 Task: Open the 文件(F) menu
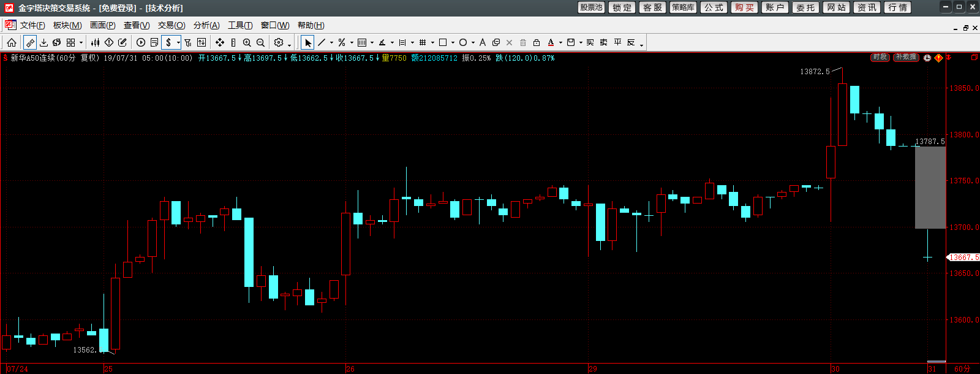point(32,25)
